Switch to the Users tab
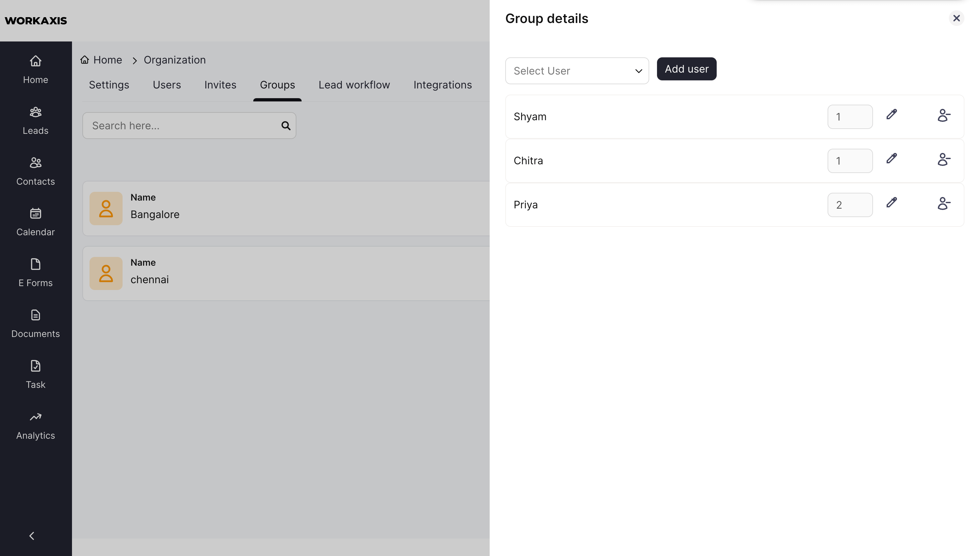 coord(167,85)
